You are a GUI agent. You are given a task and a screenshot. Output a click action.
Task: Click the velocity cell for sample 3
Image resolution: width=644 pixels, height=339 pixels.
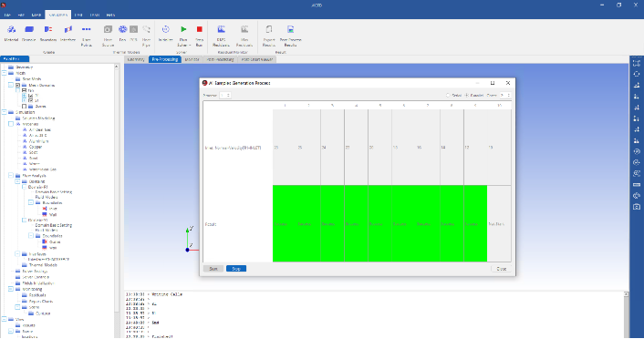(332, 148)
